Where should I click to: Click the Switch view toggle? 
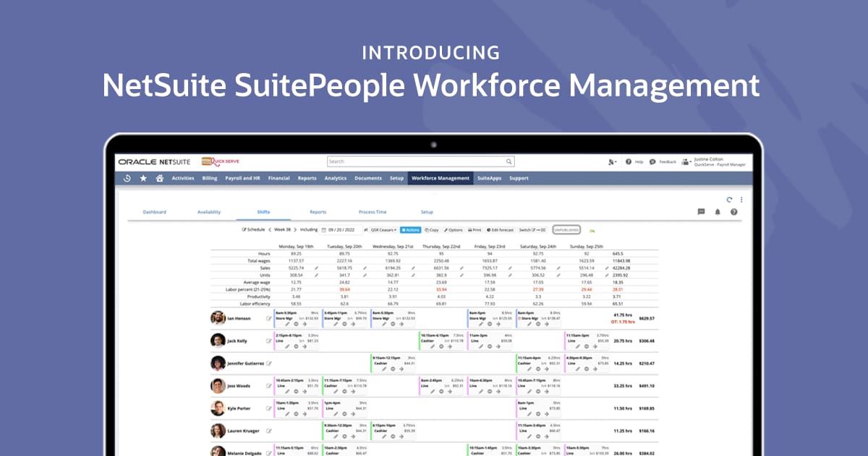532,230
